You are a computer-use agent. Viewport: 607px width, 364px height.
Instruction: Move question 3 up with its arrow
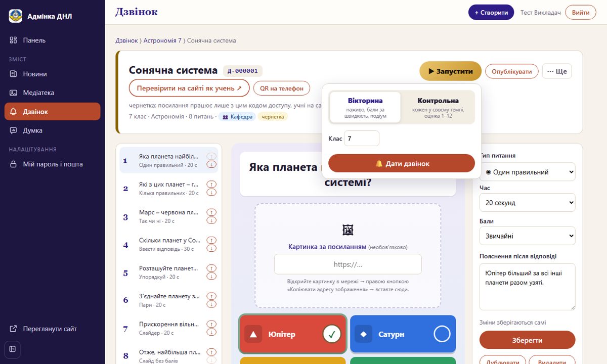[x=211, y=212]
